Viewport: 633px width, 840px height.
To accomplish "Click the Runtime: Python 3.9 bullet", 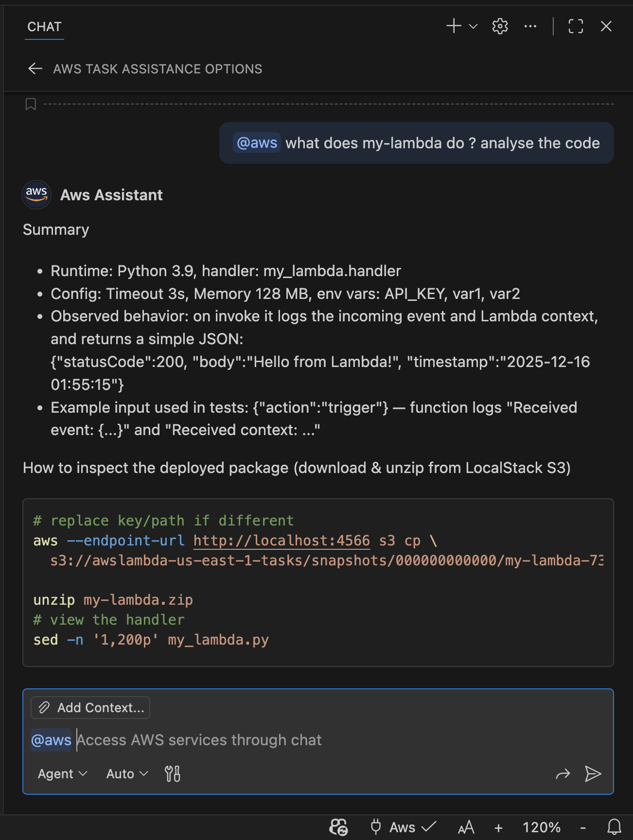I will tap(226, 271).
